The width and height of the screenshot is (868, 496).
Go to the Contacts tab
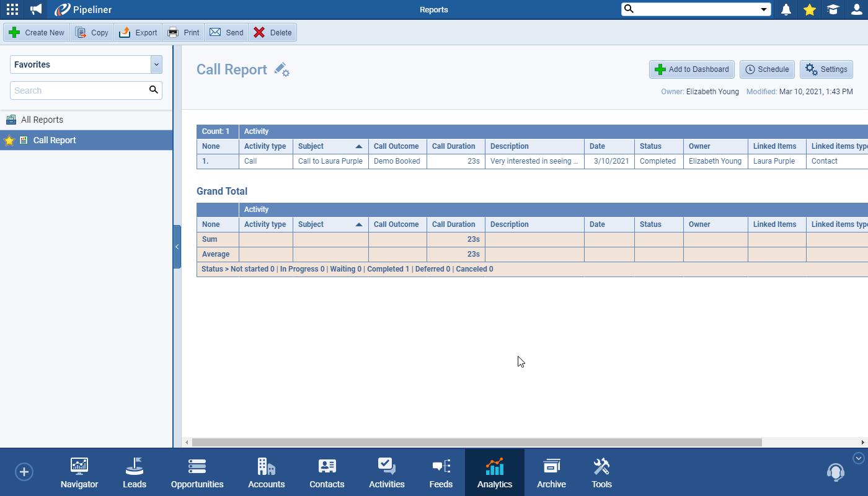327,473
